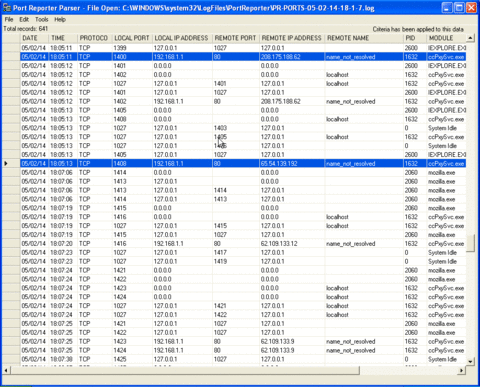Click the vertical scrollbar down arrow
The height and width of the screenshot is (387, 480).
click(x=470, y=361)
